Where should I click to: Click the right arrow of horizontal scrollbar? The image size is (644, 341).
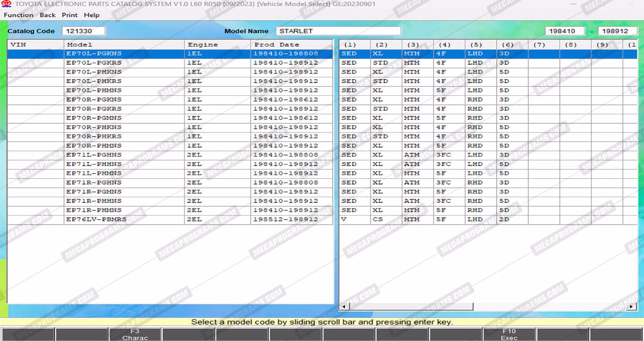click(x=632, y=307)
